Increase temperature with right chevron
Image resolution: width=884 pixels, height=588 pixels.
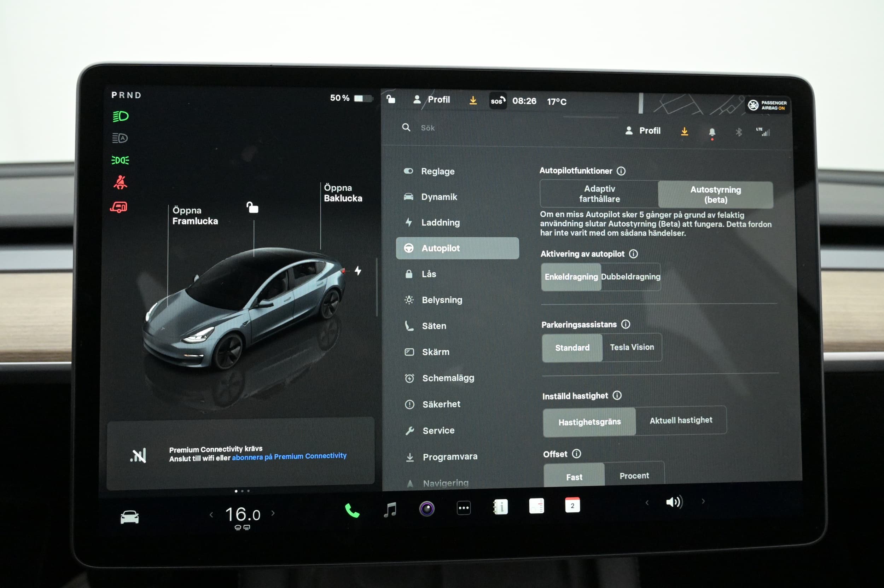tap(273, 513)
